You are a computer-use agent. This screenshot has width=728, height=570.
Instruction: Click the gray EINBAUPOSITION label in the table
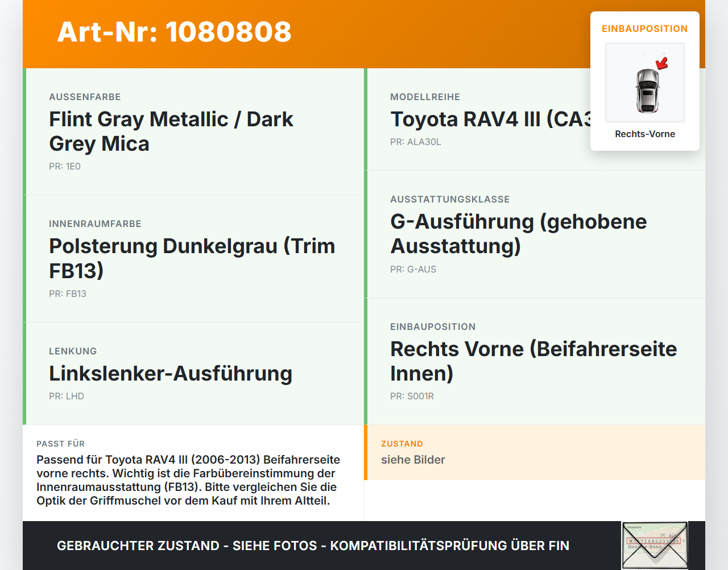pos(433,327)
